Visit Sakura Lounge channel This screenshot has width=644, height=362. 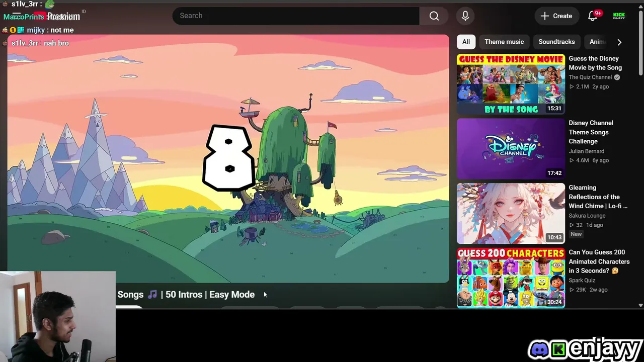[587, 216]
